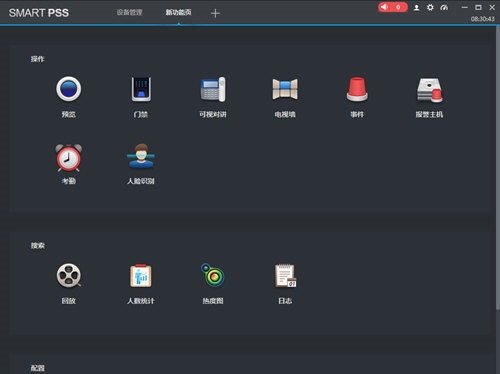This screenshot has height=374, width=500.
Task: Open the 电视墙 video wall module
Action: 285,89
